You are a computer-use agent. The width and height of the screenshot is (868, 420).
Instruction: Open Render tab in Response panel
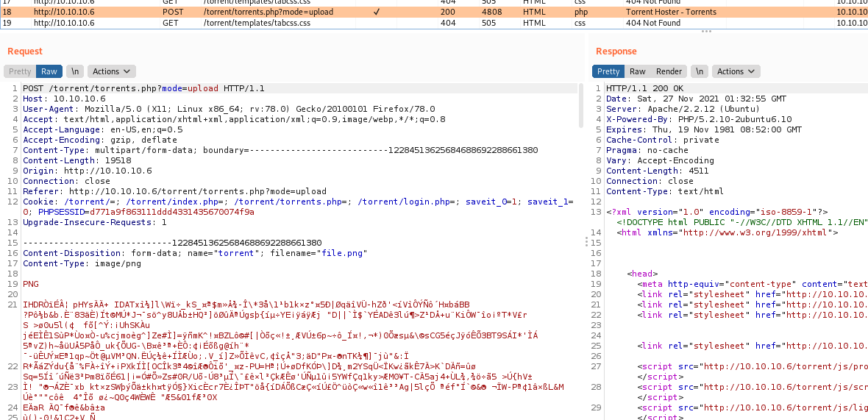[x=669, y=71]
